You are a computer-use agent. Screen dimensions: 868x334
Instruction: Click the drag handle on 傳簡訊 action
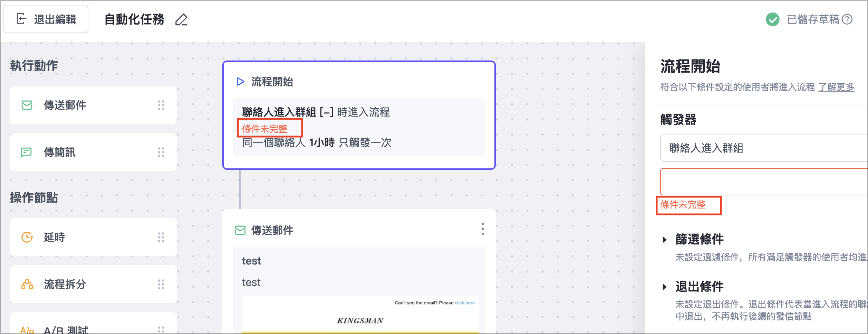point(161,152)
